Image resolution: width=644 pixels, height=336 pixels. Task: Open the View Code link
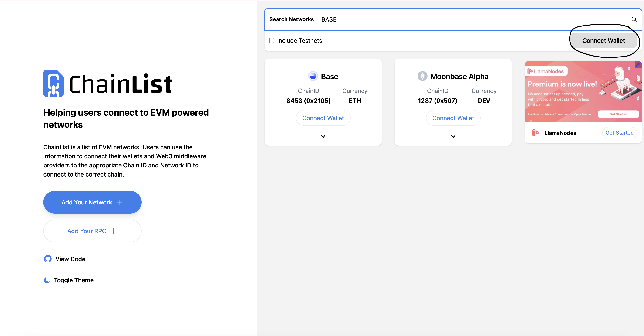pos(70,259)
